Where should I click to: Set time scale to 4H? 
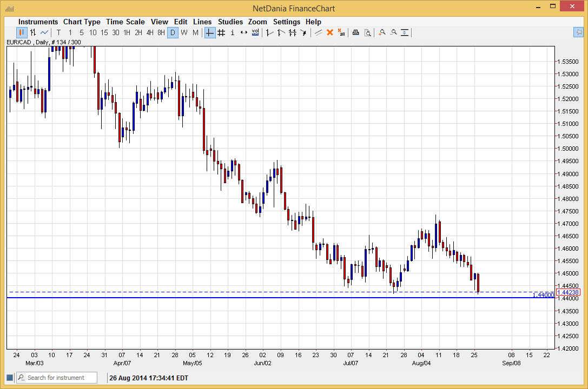point(150,32)
